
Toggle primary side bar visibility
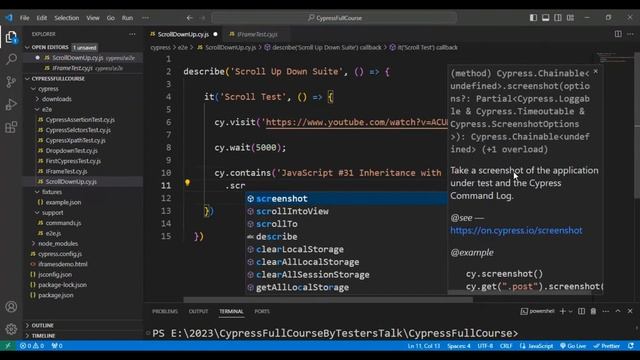pos(533,18)
